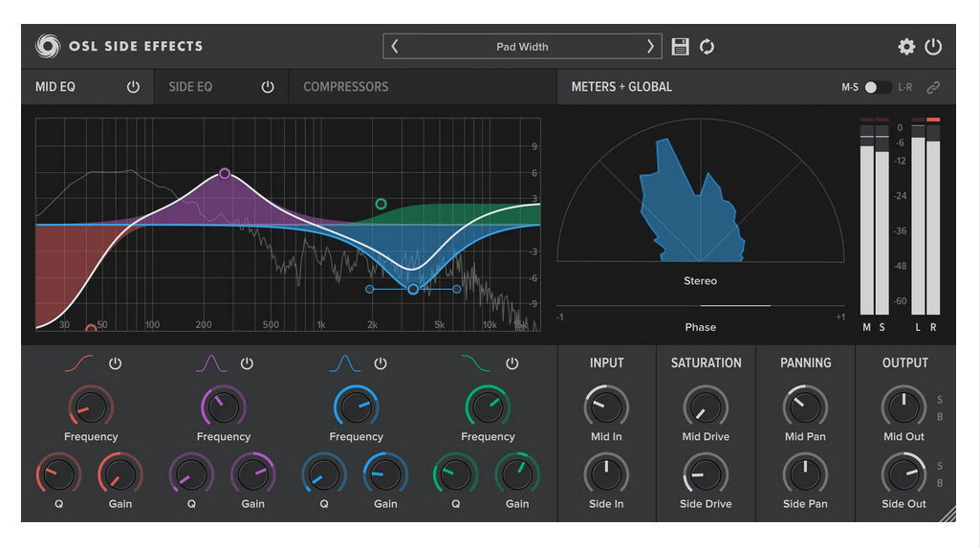Screen dimensions: 980x548
Task: Disable the green band power button
Action: click(x=512, y=363)
